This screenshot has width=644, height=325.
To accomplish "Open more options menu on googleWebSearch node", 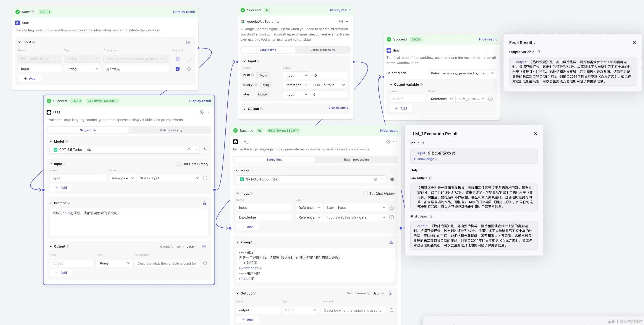I will click(348, 21).
